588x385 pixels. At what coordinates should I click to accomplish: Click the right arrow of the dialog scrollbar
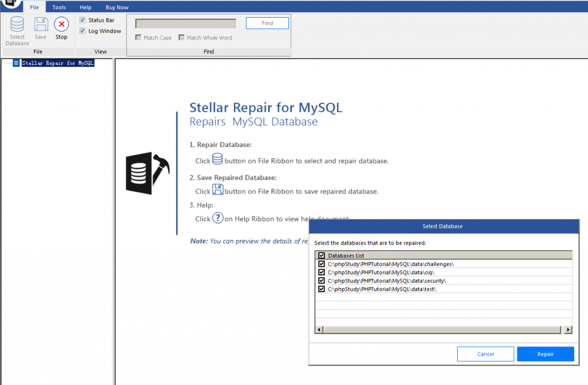(568, 329)
